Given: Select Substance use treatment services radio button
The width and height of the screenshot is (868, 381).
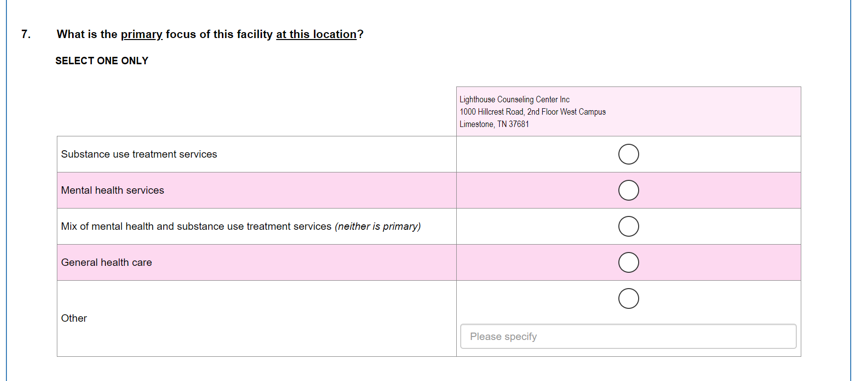Looking at the screenshot, I should [628, 154].
